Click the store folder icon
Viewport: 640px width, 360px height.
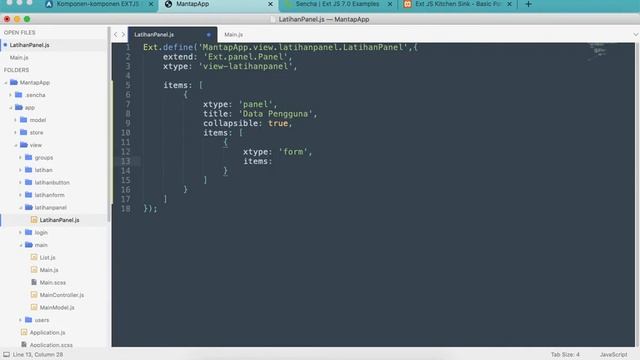point(24,132)
